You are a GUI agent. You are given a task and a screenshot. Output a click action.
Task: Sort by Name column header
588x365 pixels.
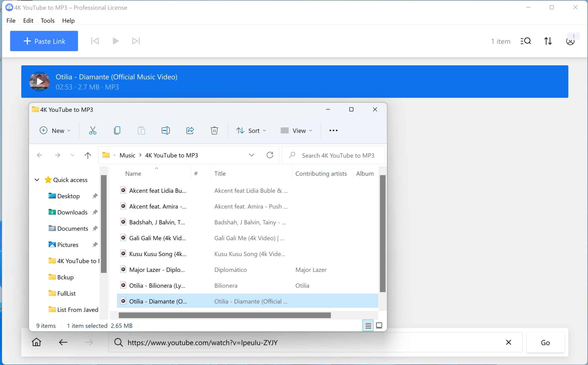(x=133, y=174)
